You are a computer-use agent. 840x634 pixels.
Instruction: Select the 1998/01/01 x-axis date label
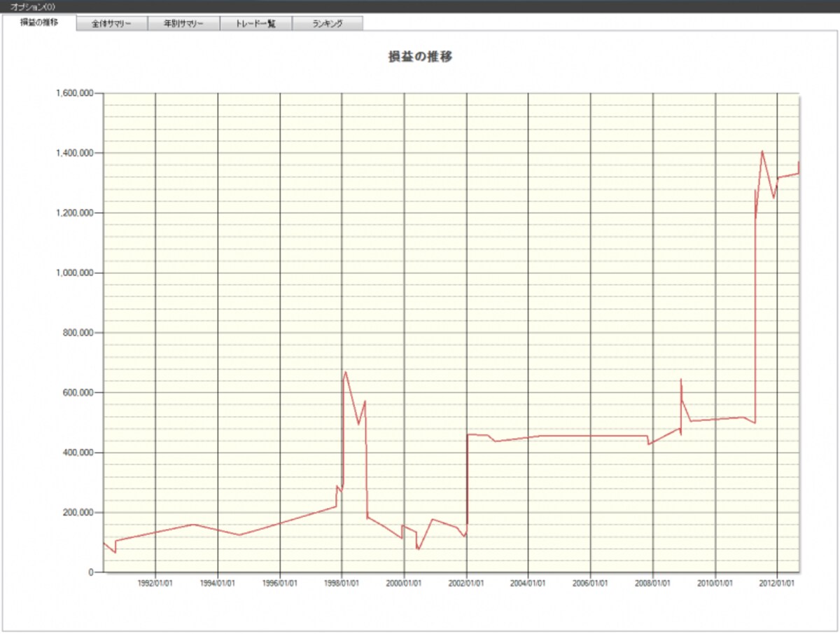(342, 581)
